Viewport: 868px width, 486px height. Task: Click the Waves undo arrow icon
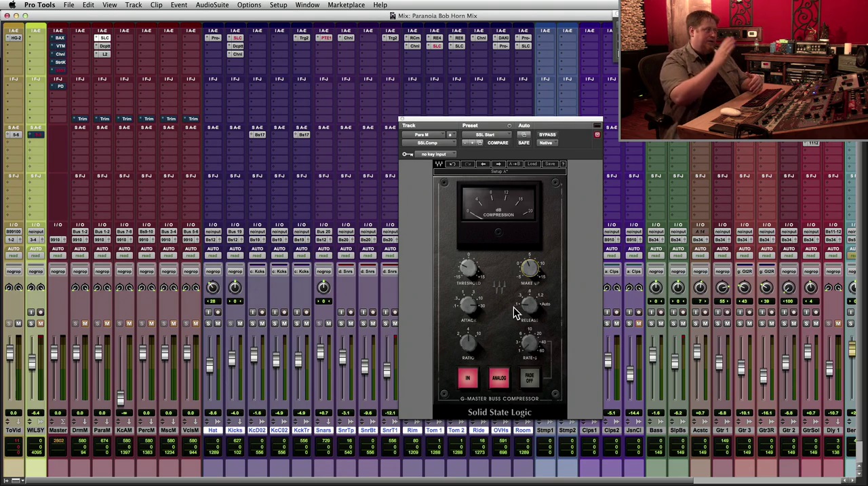[452, 164]
